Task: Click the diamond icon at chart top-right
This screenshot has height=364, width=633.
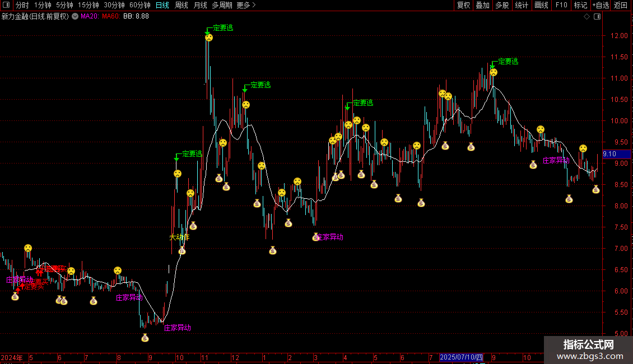Action: point(587,17)
